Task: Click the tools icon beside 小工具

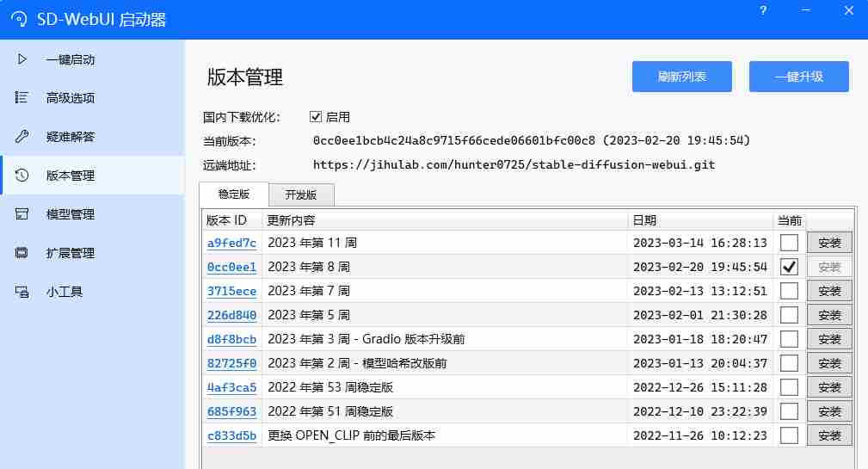Action: tap(22, 291)
